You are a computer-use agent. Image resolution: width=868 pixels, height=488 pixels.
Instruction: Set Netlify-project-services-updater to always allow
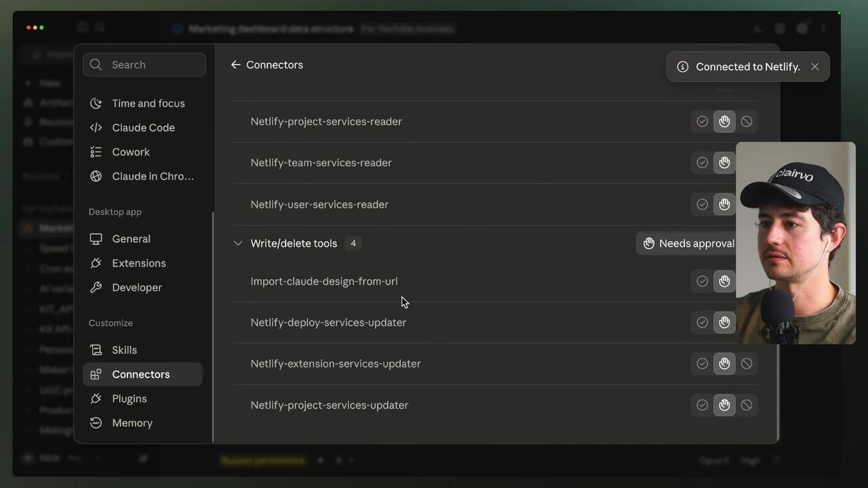coord(703,405)
